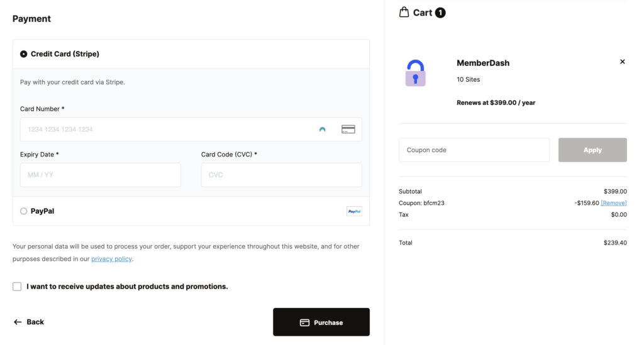Click 'Renews at $399.00 / year' text
This screenshot has height=345, width=644.
click(496, 102)
